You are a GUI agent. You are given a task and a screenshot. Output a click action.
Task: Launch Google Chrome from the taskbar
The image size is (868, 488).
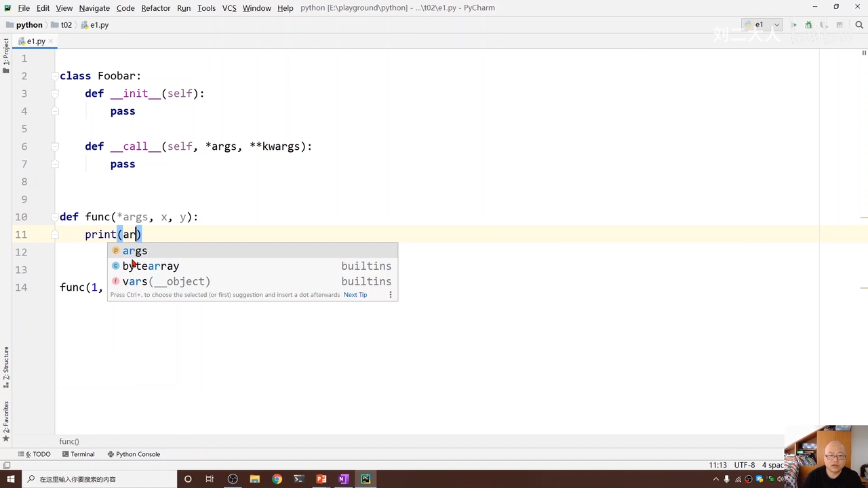tap(277, 479)
